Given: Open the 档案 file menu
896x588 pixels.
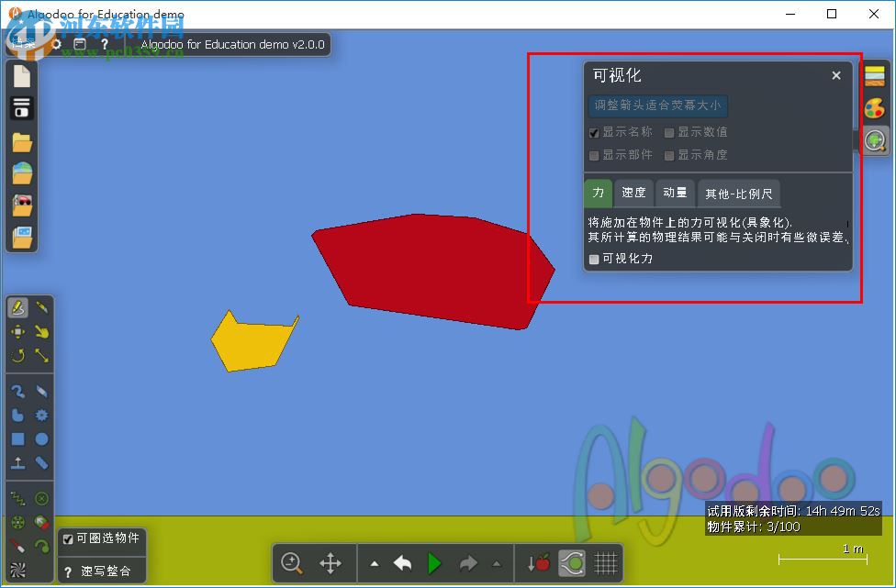Looking at the screenshot, I should coord(23,43).
